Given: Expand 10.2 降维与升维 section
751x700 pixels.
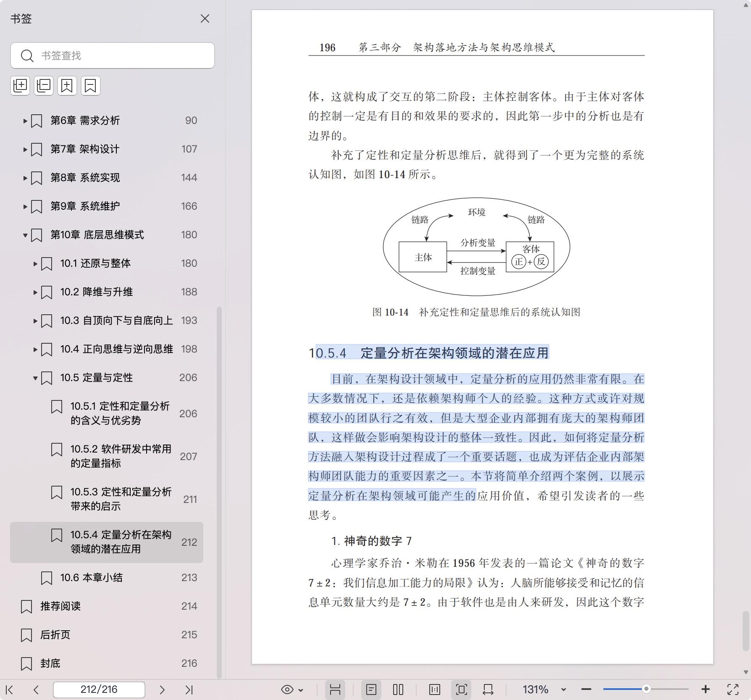Looking at the screenshot, I should pyautogui.click(x=35, y=292).
